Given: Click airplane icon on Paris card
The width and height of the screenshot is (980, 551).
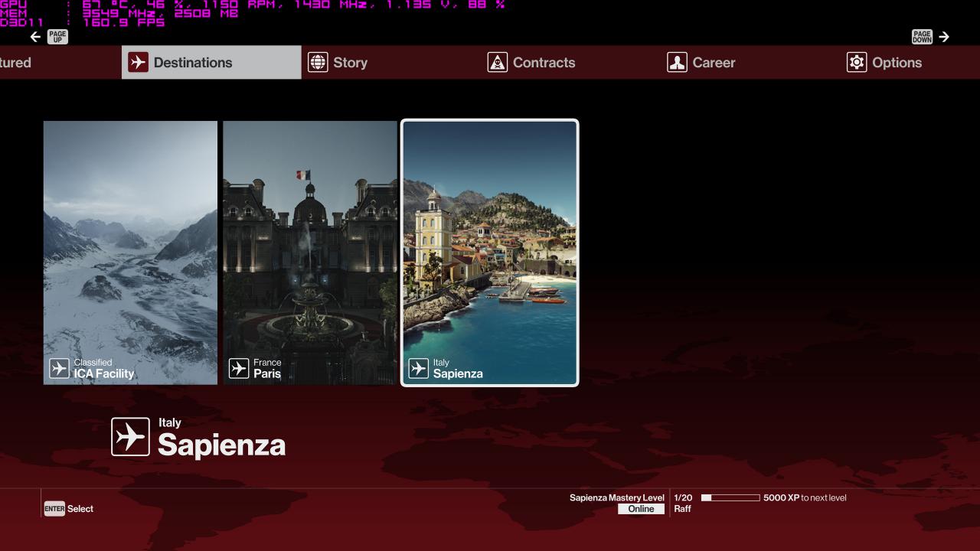Looking at the screenshot, I should click(x=239, y=369).
